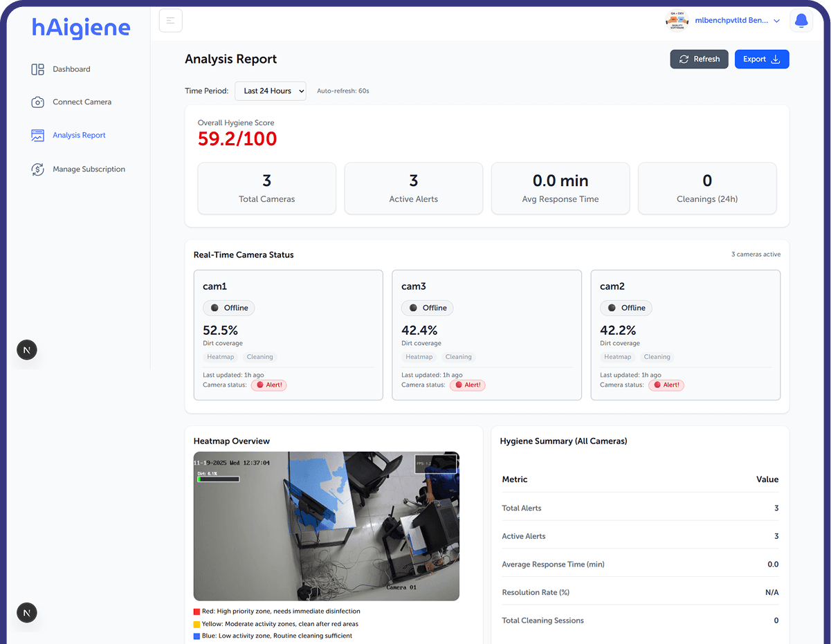Toggle Cleaning mode for cam3
Viewport: 831px width, 644px height.
pyautogui.click(x=458, y=357)
